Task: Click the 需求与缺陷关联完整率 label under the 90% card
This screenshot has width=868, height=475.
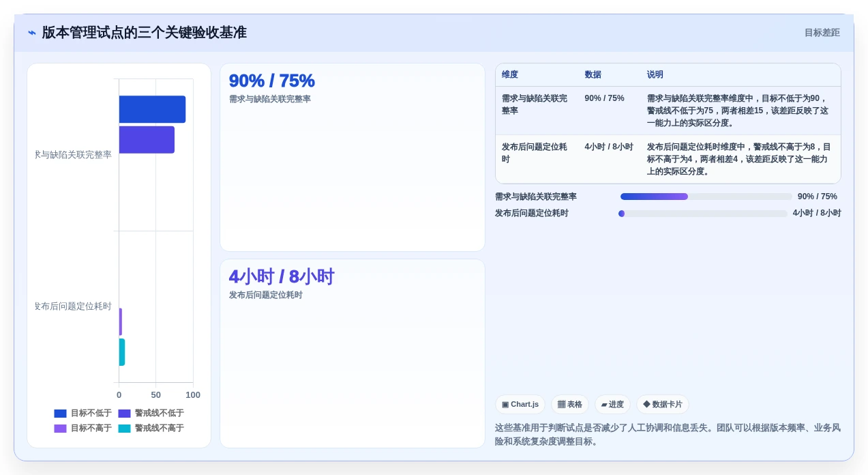Action: 270,99
